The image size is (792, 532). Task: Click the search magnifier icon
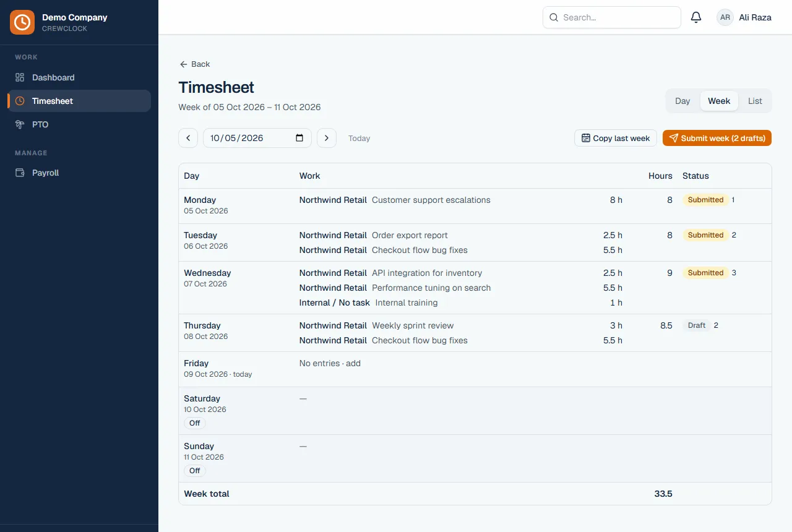[554, 17]
